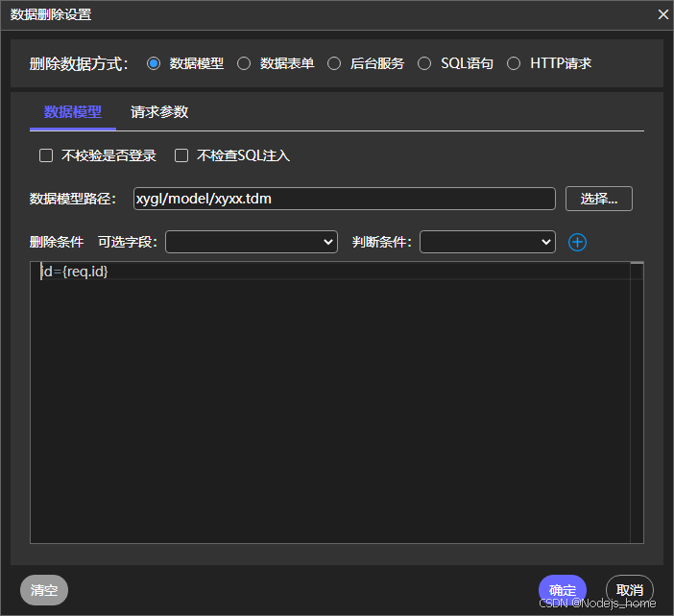The image size is (674, 616).
Task: Enable 不校验是否登录 checkbox
Action: click(x=46, y=155)
